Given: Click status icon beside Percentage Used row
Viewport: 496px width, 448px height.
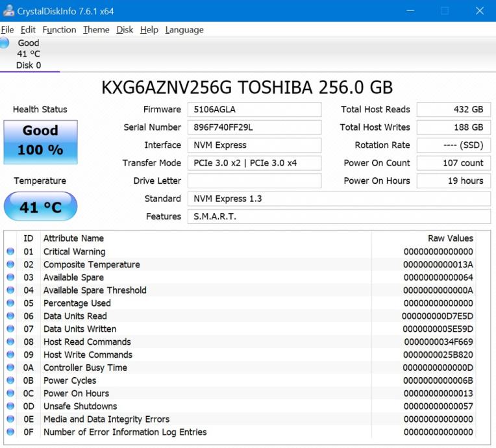Looking at the screenshot, I should (x=10, y=303).
